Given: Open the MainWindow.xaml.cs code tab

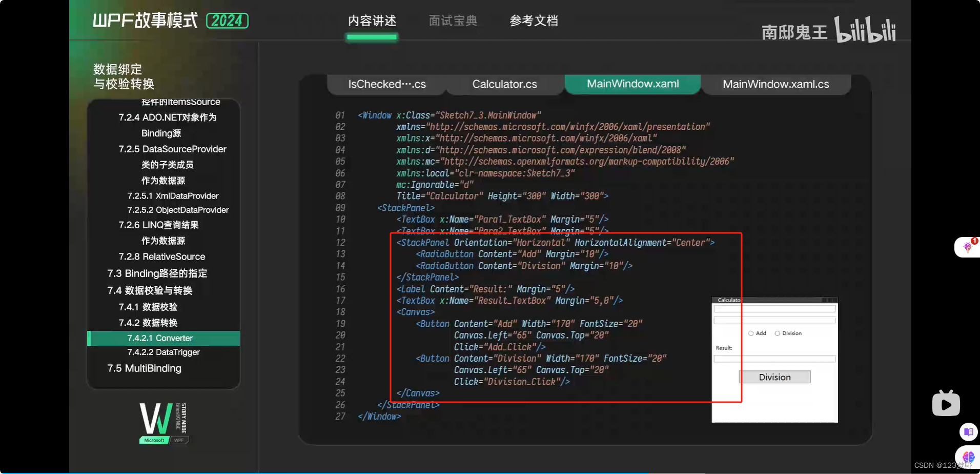Looking at the screenshot, I should point(776,84).
